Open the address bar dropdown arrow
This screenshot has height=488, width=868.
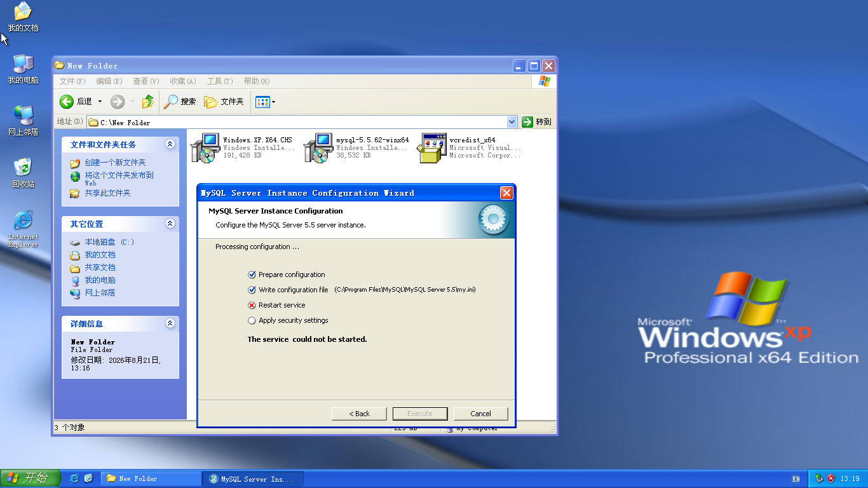[512, 122]
